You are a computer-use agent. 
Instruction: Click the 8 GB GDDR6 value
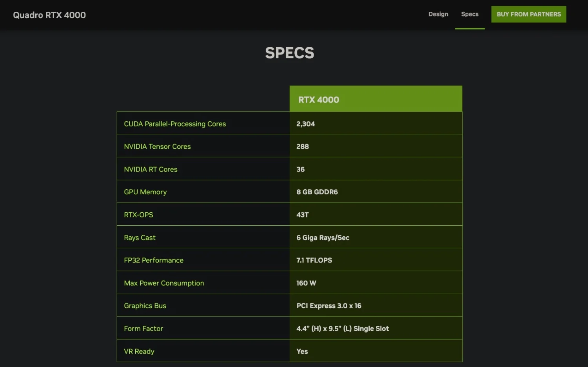(317, 192)
